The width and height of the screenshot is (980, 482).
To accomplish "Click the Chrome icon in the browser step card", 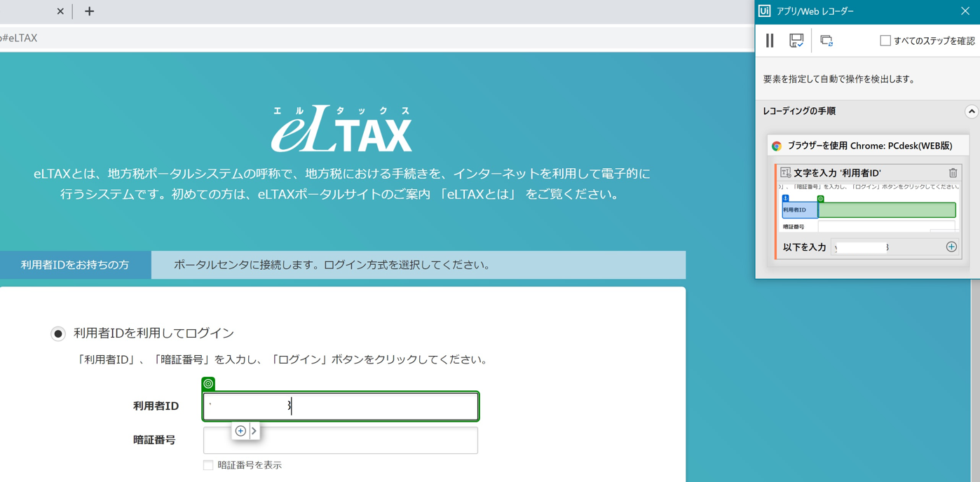I will coord(777,146).
